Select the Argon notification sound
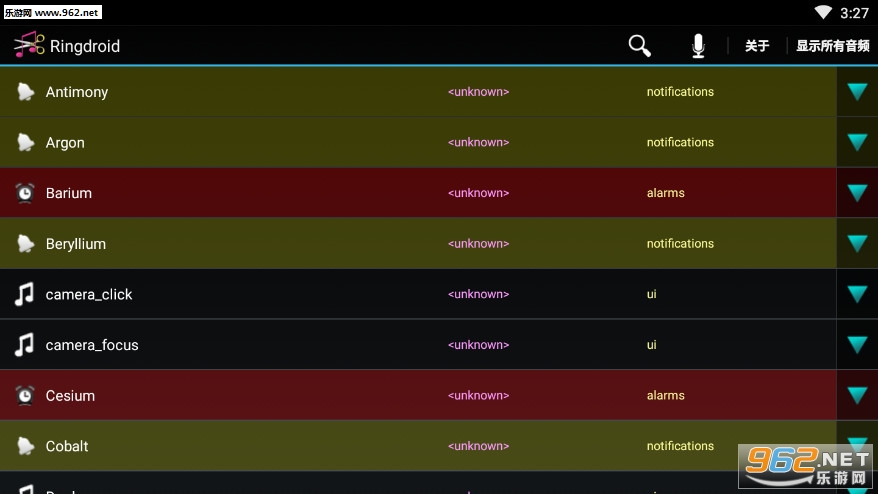The image size is (878, 494). click(418, 142)
